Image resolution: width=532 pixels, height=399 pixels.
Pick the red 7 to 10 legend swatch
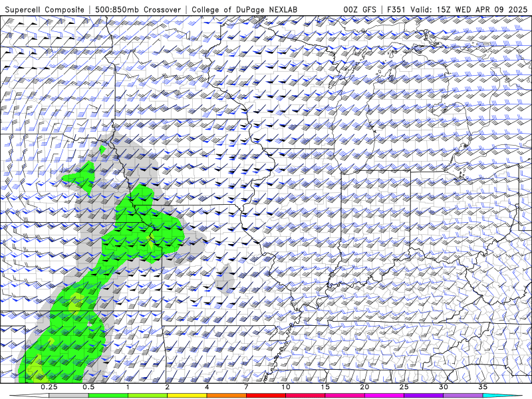pos(265,396)
